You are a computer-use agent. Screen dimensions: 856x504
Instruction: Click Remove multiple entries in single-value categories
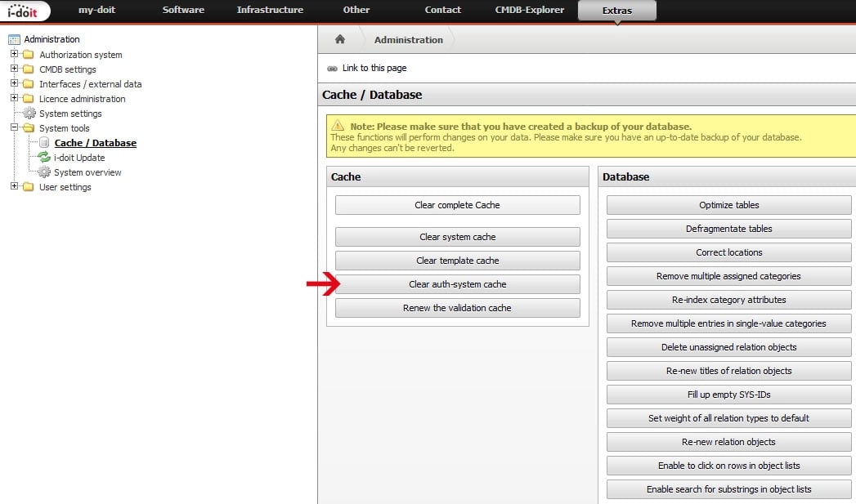coord(728,323)
